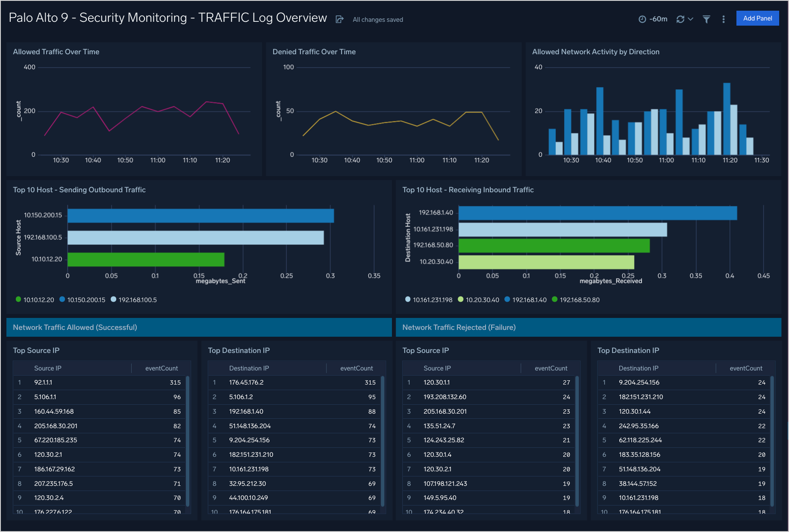Click the Add Panel button
789x532 pixels.
coord(757,18)
